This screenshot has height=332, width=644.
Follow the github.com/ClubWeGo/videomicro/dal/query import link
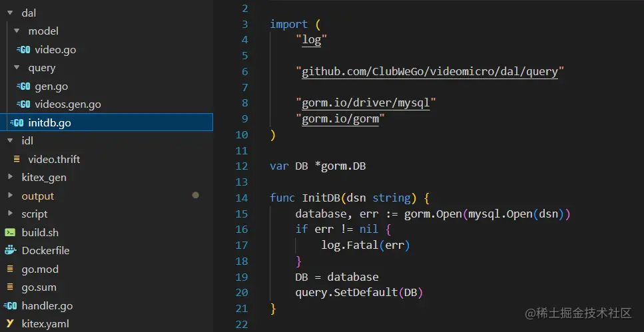pos(430,72)
